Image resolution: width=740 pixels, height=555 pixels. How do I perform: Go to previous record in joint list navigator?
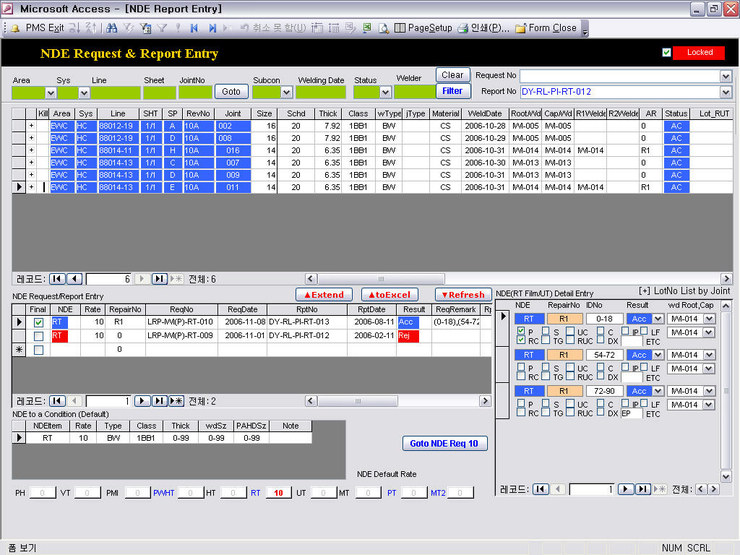pyautogui.click(x=75, y=278)
